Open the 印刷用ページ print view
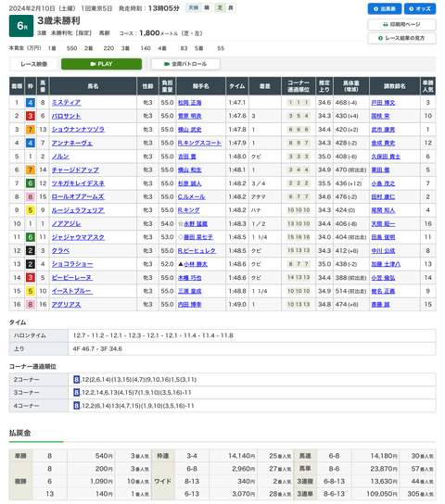445x504 pixels. (x=401, y=24)
